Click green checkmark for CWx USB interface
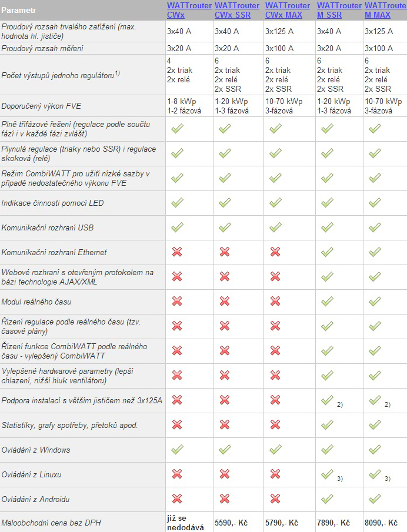Screen dimensions: 407x532 [x=177, y=227]
